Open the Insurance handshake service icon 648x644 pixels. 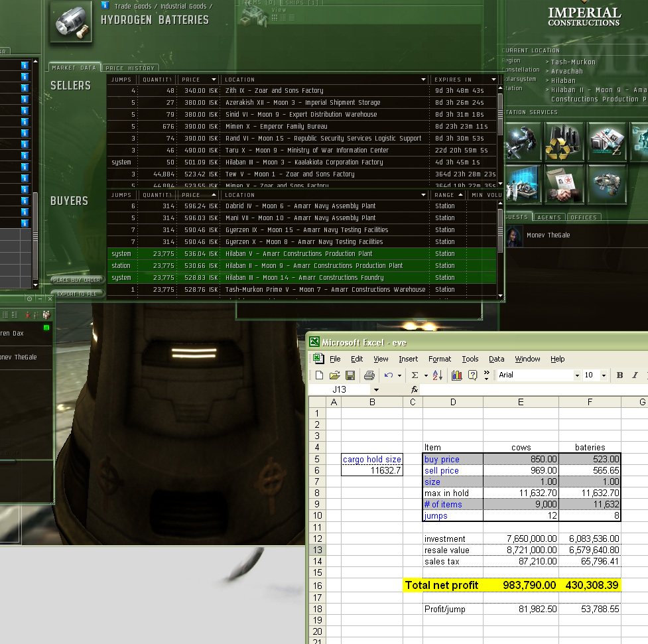[x=564, y=184]
